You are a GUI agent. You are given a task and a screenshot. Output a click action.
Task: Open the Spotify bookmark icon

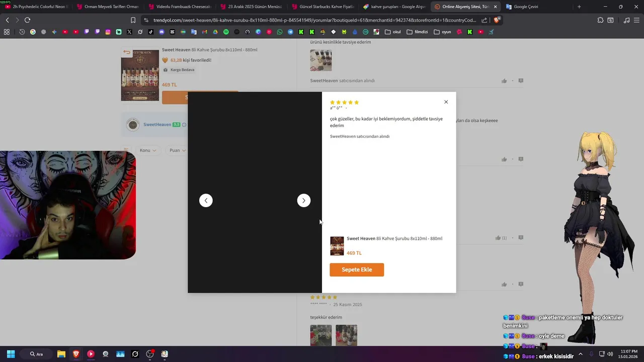pos(226,32)
